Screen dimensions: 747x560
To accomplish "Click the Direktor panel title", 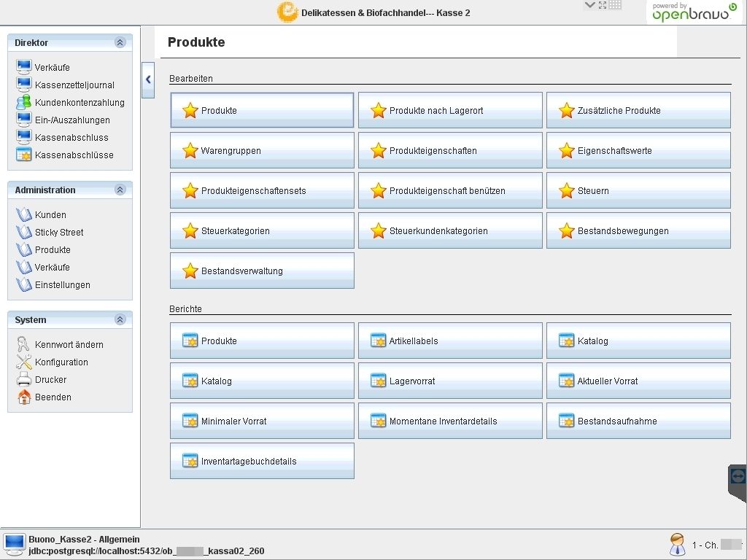I will [31, 42].
